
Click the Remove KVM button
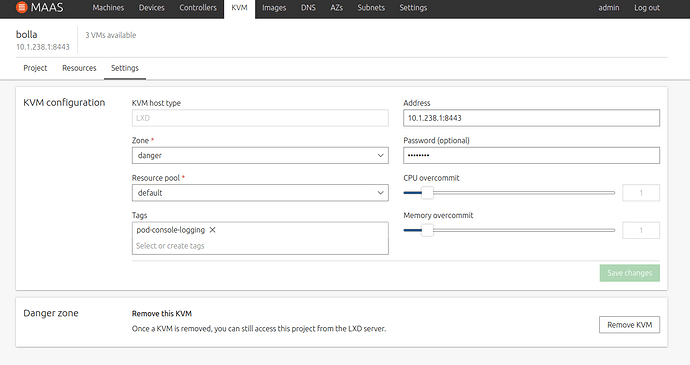pos(629,325)
